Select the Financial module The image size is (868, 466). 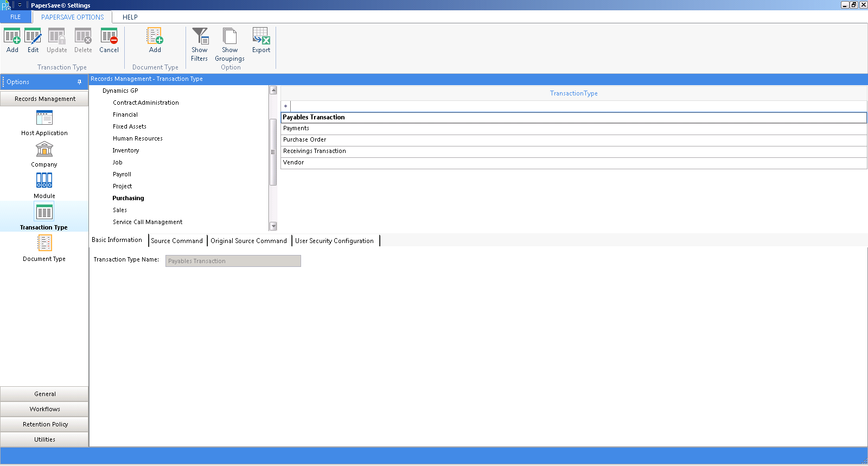click(125, 114)
